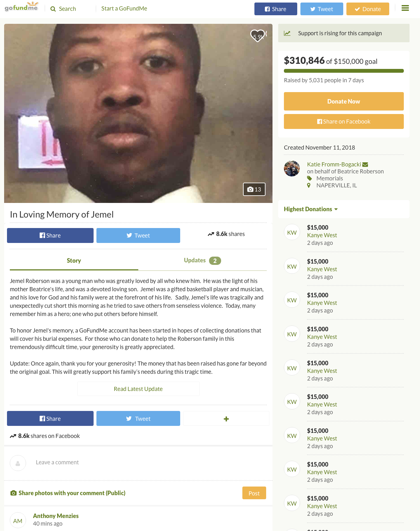420x531 pixels.
Task: Open the hamburger menu icon
Action: point(405,8)
